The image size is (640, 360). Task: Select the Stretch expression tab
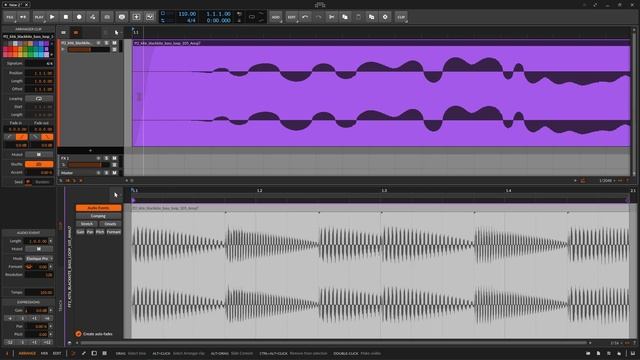[x=87, y=224]
